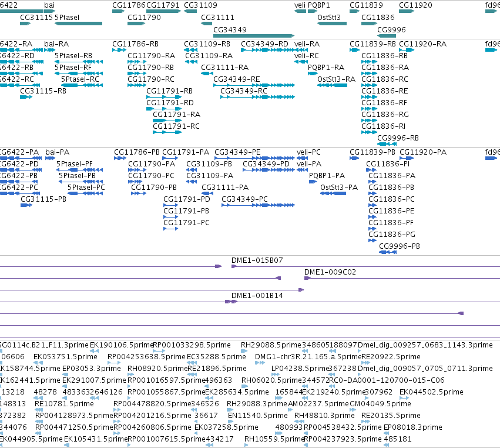Open transcript label "PQBP1-RA"
The image size is (500, 448).
326,68
